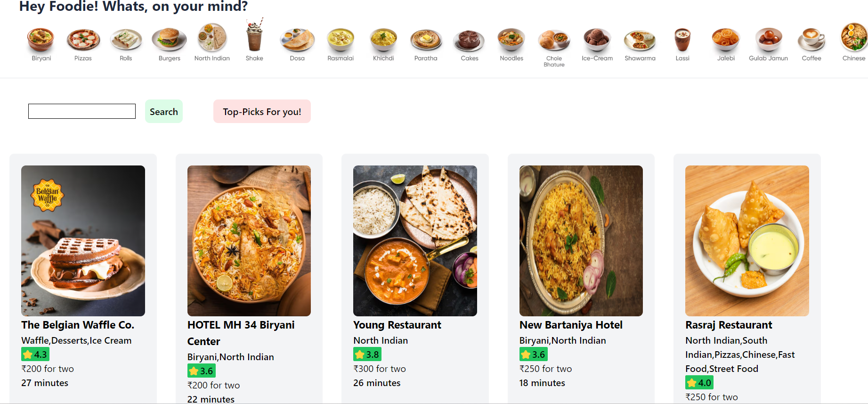The width and height of the screenshot is (868, 404).
Task: Open the New Bartaniya Hotel title
Action: point(571,325)
